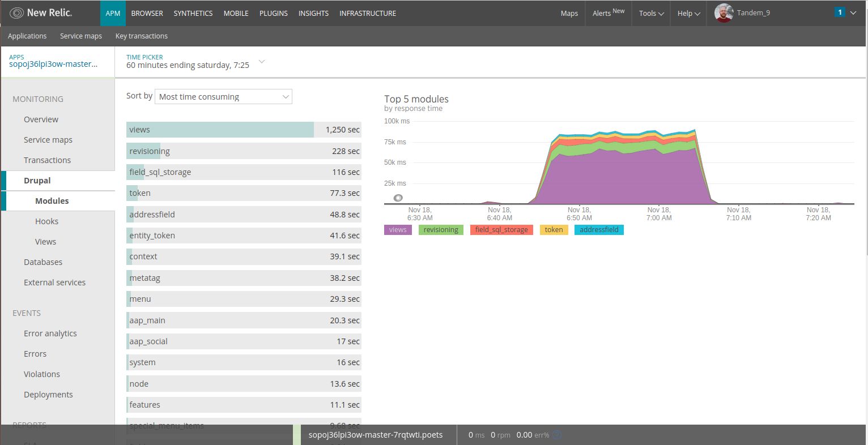Open Alerts New link
The image size is (868, 445).
point(609,13)
